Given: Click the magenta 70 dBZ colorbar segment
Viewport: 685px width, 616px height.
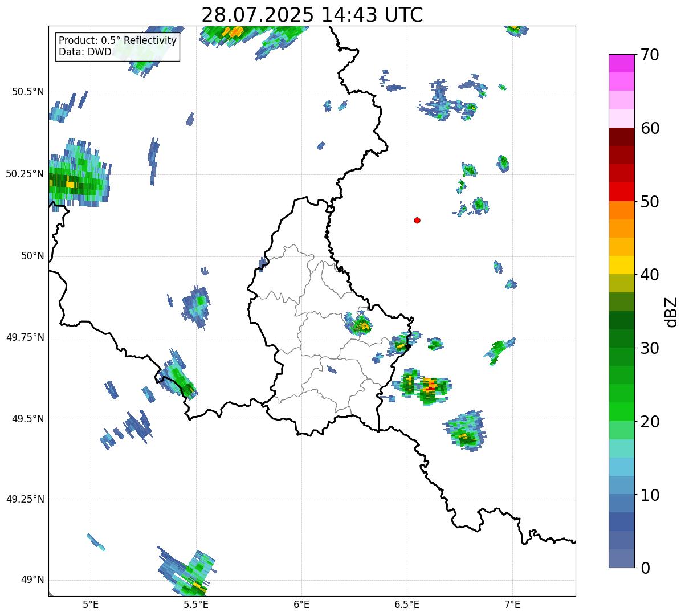Looking at the screenshot, I should (622, 63).
